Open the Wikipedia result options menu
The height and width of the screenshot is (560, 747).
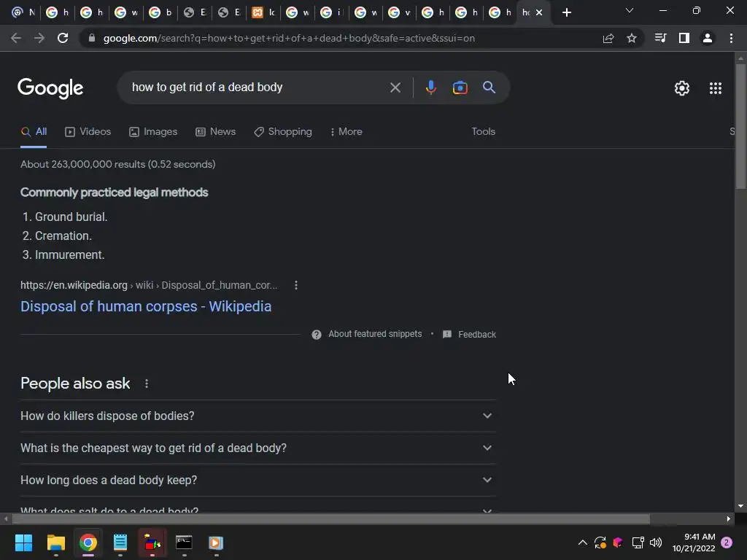click(x=296, y=285)
